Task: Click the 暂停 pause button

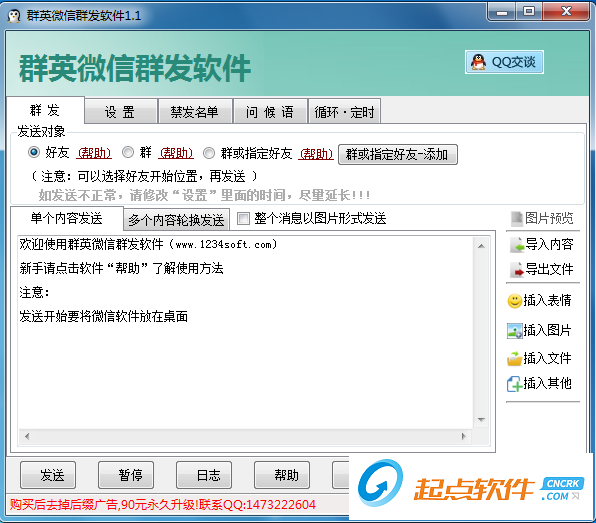Action: coord(126,475)
